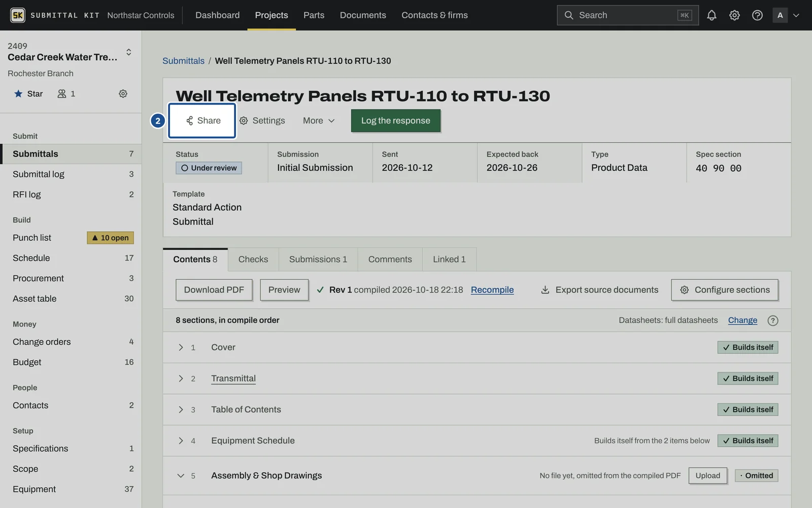
Task: Open Contacts & firms navigation item
Action: [x=434, y=15]
